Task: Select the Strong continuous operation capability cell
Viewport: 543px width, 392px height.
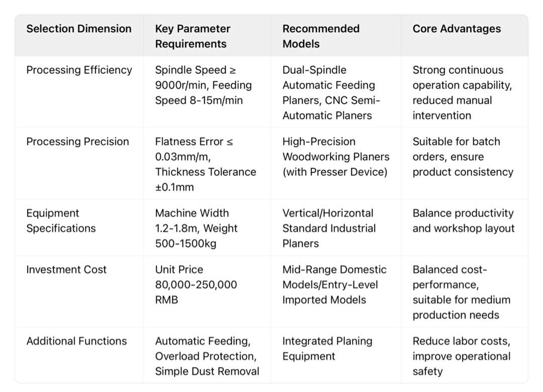Action: click(x=462, y=92)
